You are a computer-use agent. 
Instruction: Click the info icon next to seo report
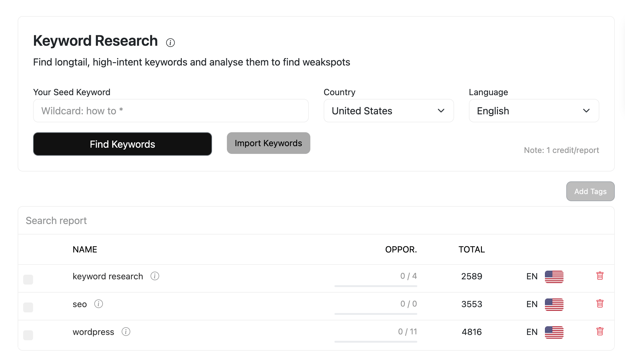pos(99,304)
